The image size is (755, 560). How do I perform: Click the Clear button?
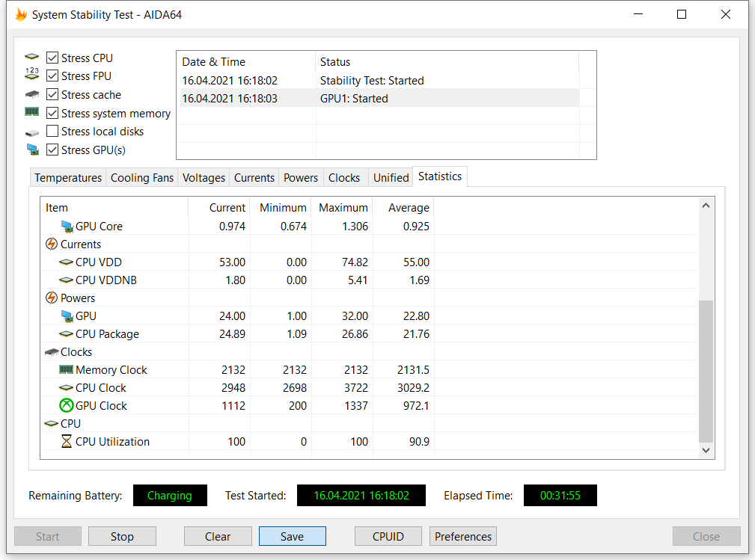click(x=218, y=536)
